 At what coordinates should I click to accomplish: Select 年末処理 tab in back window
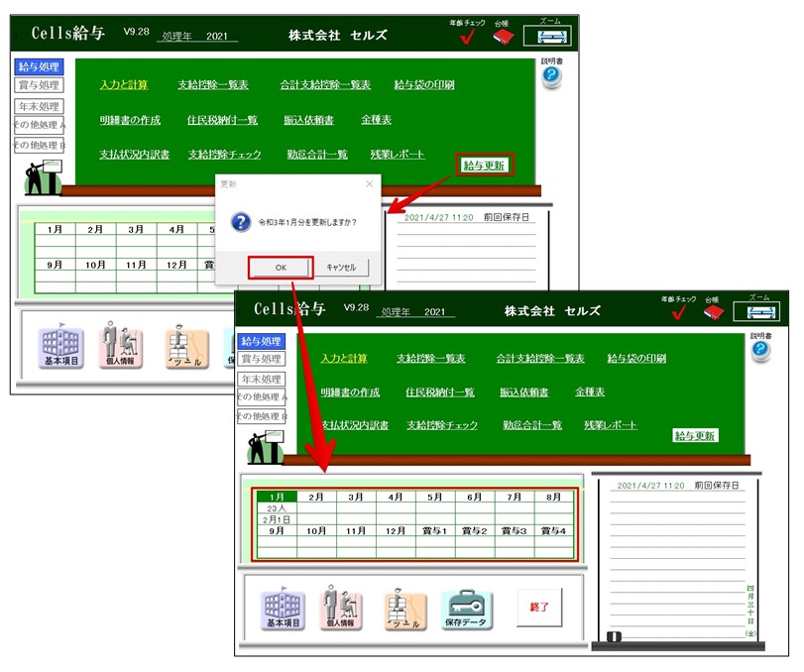click(39, 107)
